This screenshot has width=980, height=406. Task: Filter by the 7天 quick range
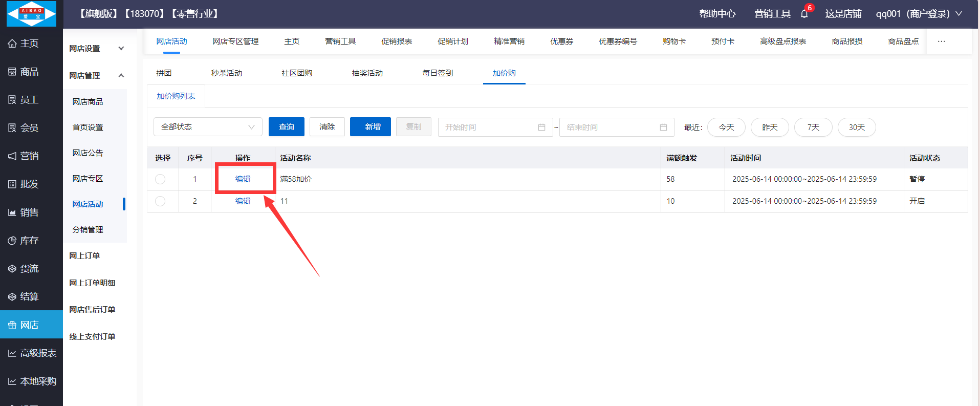coord(813,127)
